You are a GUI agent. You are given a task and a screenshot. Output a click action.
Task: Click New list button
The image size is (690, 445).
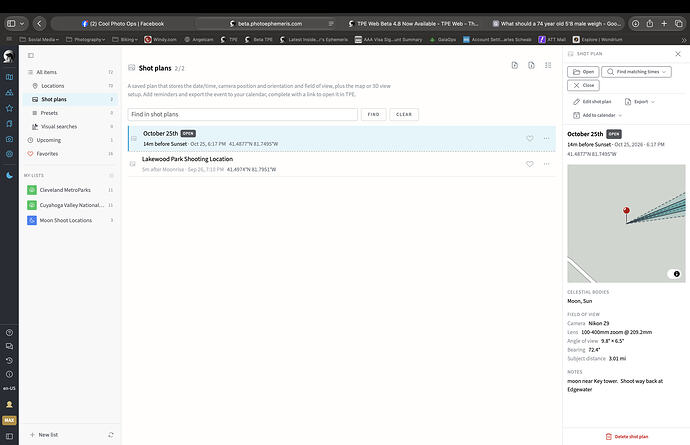pyautogui.click(x=44, y=435)
